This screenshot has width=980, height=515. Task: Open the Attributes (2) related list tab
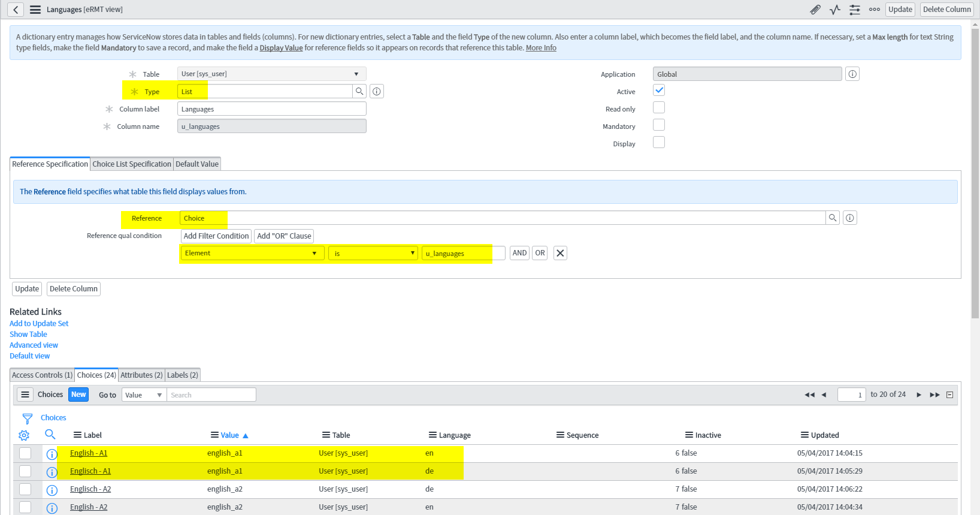[x=141, y=375]
